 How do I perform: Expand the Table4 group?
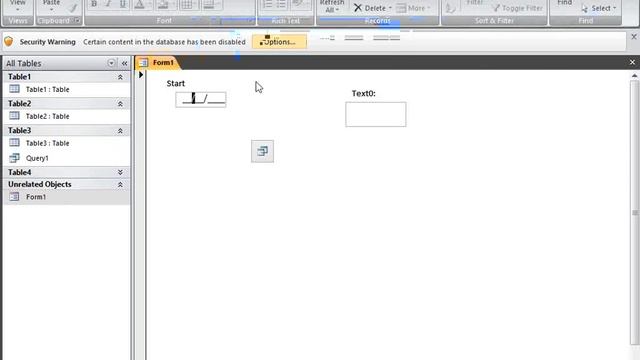point(120,172)
